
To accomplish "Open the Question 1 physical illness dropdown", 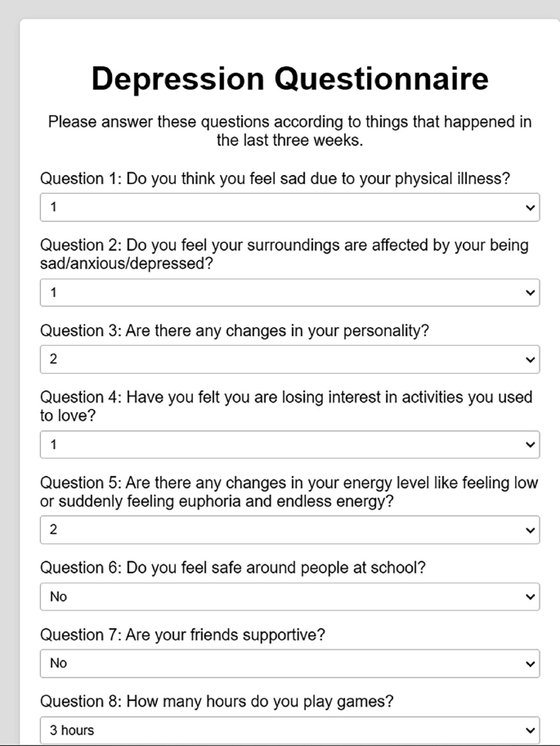I will (x=289, y=207).
